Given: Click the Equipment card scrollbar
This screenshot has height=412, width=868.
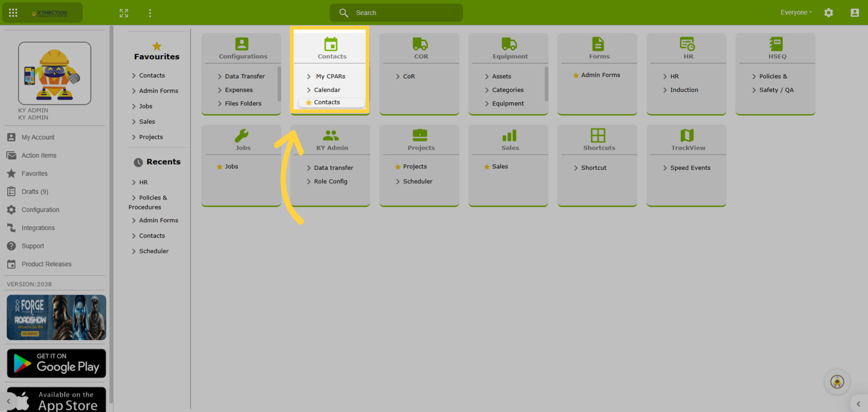Looking at the screenshot, I should click(x=546, y=84).
